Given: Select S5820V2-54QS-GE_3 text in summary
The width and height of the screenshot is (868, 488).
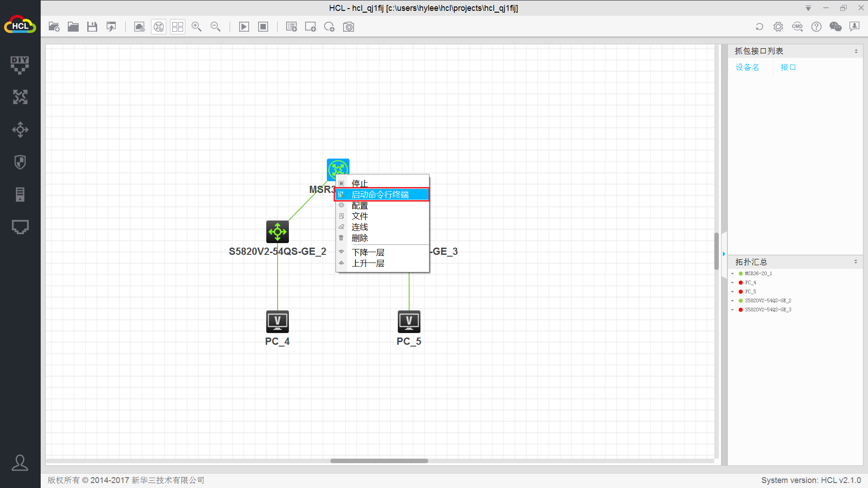Looking at the screenshot, I should [x=768, y=310].
